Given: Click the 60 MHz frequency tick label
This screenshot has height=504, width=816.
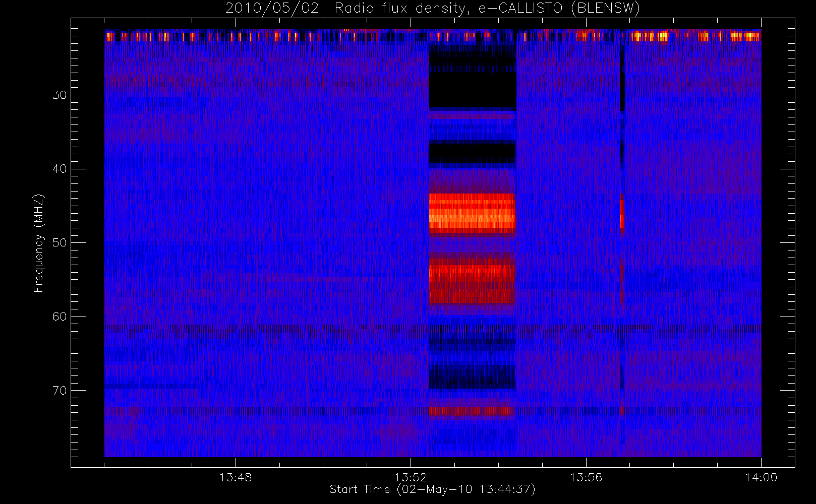Looking at the screenshot, I should (60, 317).
